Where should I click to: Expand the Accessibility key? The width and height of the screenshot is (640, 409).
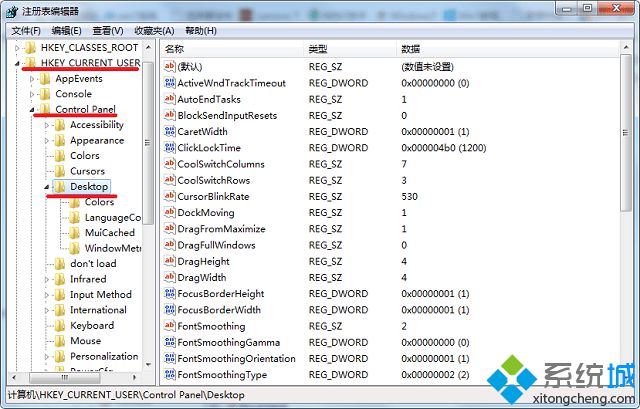pos(47,125)
